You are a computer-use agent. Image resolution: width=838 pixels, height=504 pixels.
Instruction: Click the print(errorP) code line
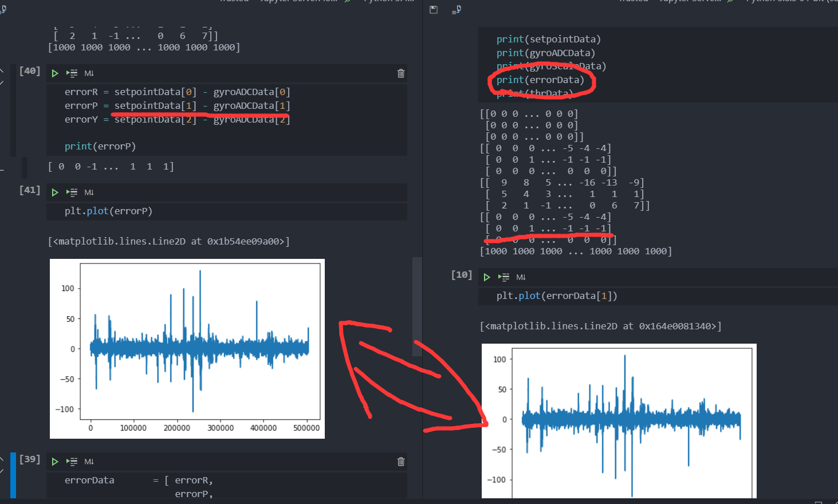[x=100, y=146]
